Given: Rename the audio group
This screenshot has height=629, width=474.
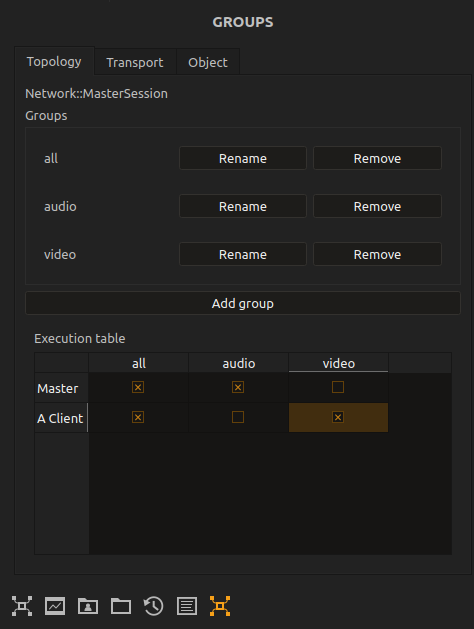Looking at the screenshot, I should (243, 206).
